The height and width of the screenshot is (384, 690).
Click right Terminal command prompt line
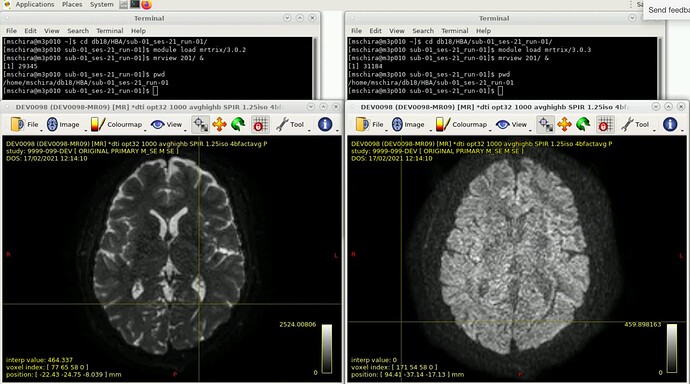pos(426,91)
